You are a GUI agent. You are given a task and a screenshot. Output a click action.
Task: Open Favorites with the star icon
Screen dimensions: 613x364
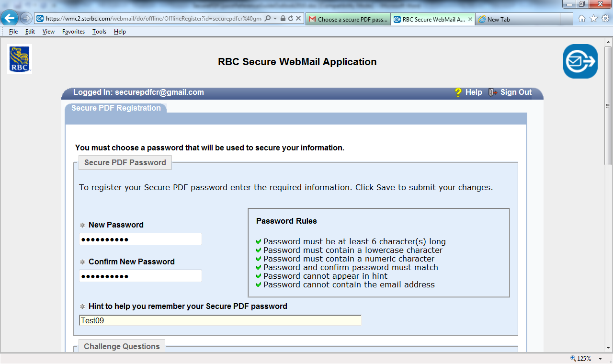(x=594, y=19)
